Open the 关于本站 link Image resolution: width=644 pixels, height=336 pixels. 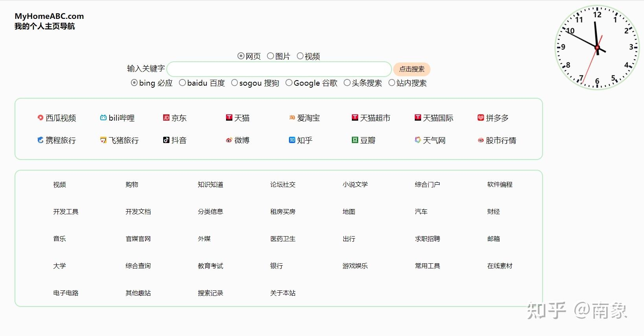coord(283,293)
